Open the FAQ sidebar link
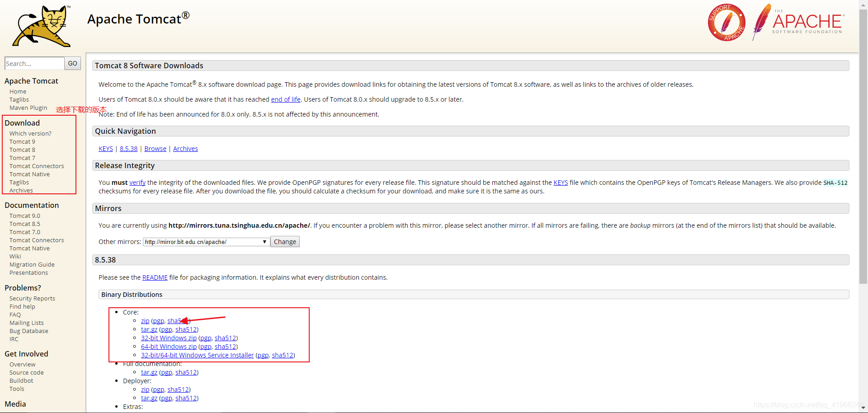Image resolution: width=868 pixels, height=413 pixels. [x=15, y=314]
